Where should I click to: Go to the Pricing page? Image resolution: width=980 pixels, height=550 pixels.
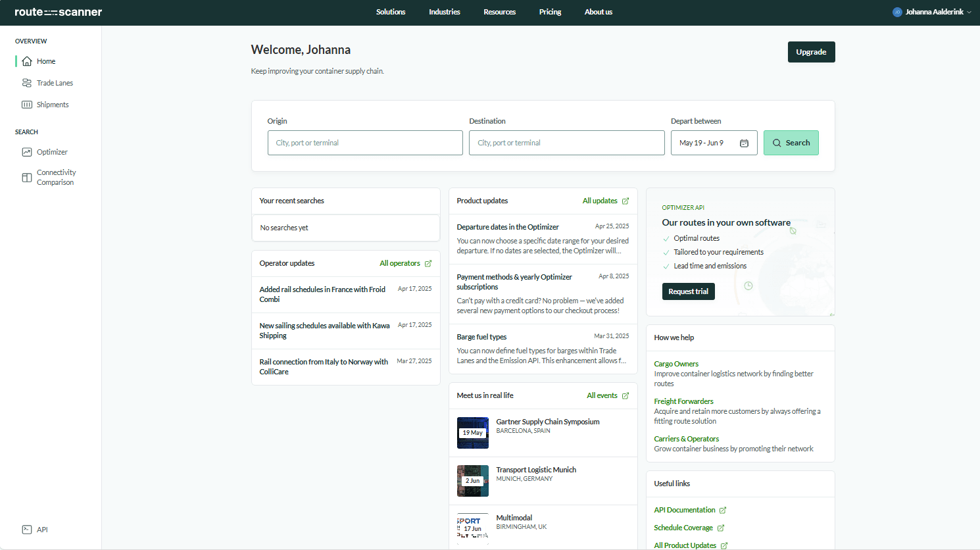click(x=551, y=12)
